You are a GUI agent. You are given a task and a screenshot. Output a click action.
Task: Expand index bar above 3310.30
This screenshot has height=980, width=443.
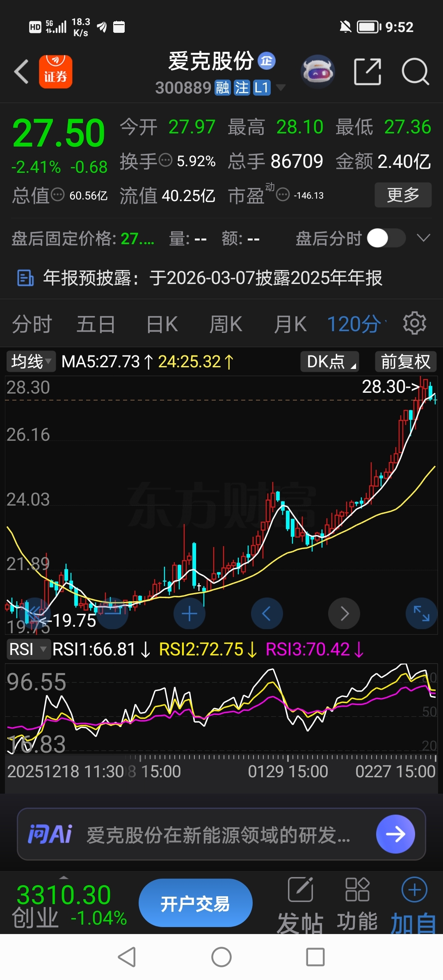(x=64, y=877)
